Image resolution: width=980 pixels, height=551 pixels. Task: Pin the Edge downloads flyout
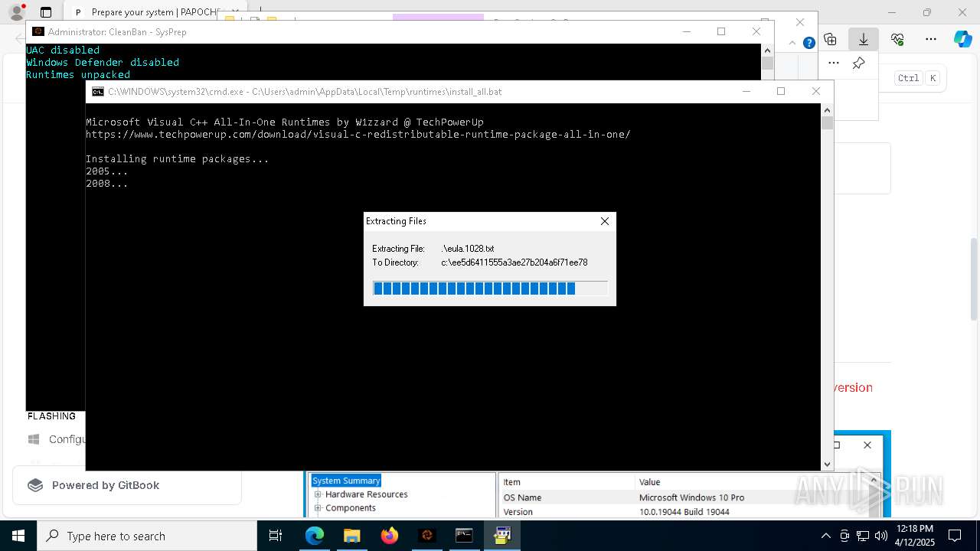click(x=859, y=63)
